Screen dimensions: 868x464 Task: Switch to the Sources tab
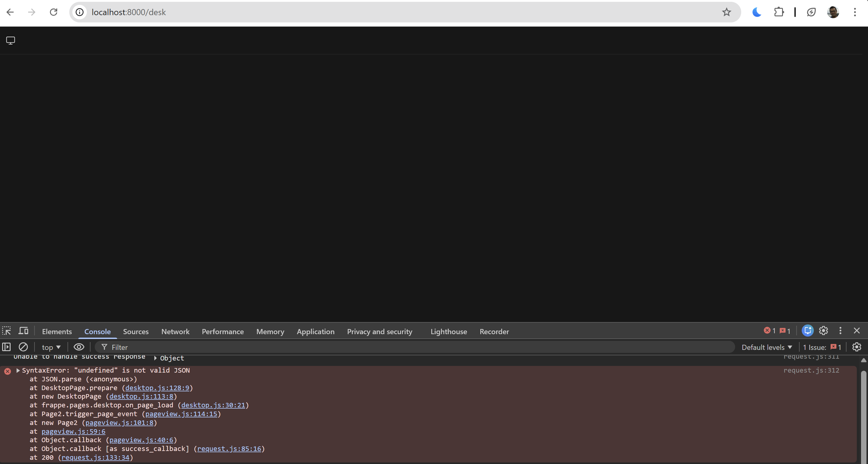(x=136, y=331)
